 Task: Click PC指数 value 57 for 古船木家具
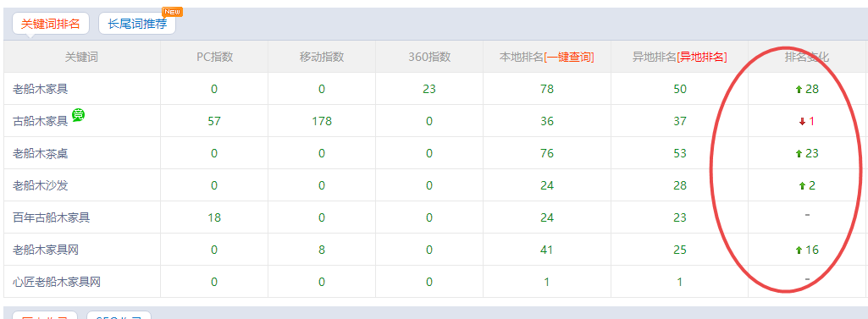(214, 121)
